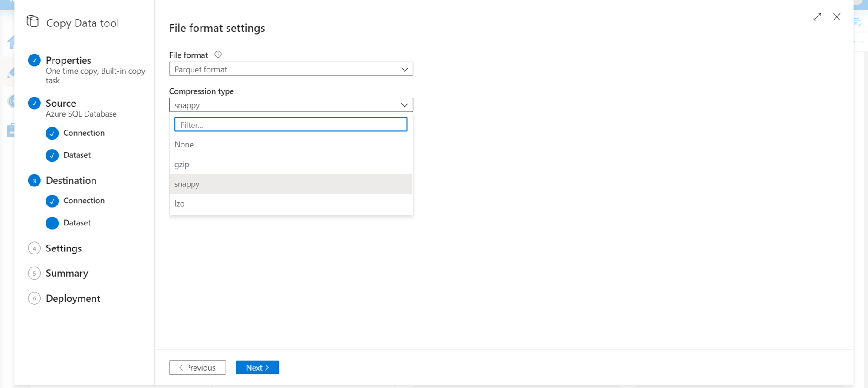Click the Settings step number 4 circle
This screenshot has width=868, height=388.
pyautogui.click(x=34, y=248)
